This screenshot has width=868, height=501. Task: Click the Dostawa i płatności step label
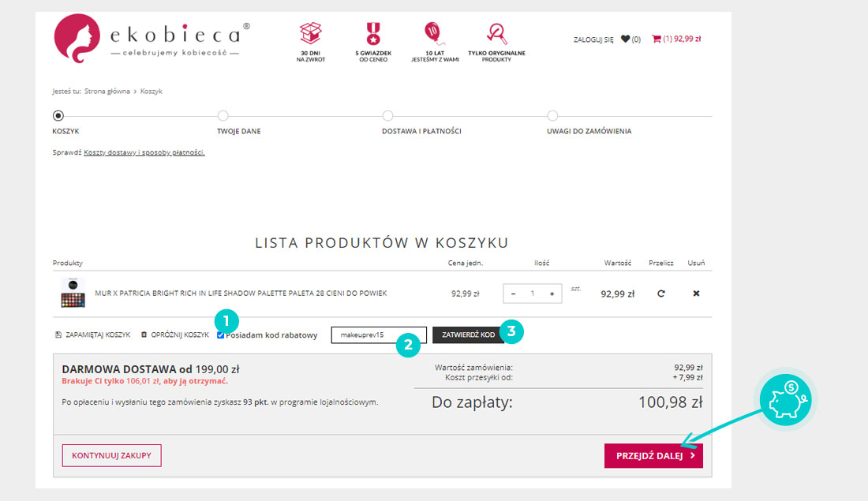click(x=421, y=131)
